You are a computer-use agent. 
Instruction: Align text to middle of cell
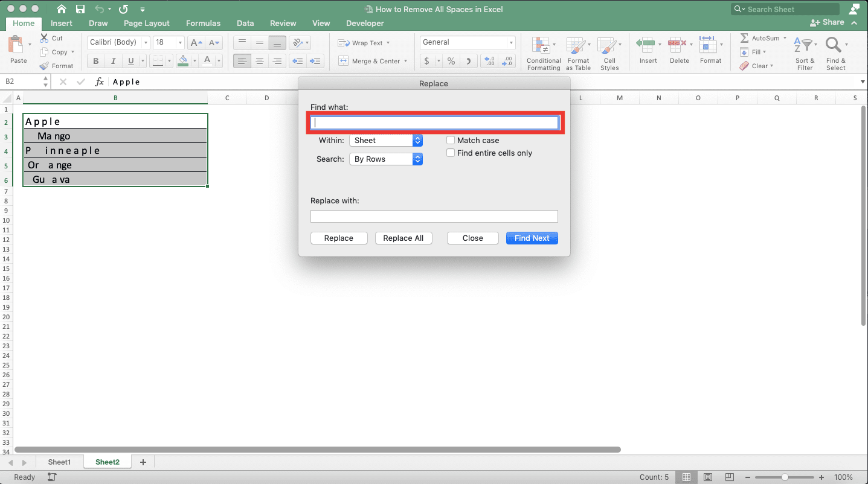(260, 42)
